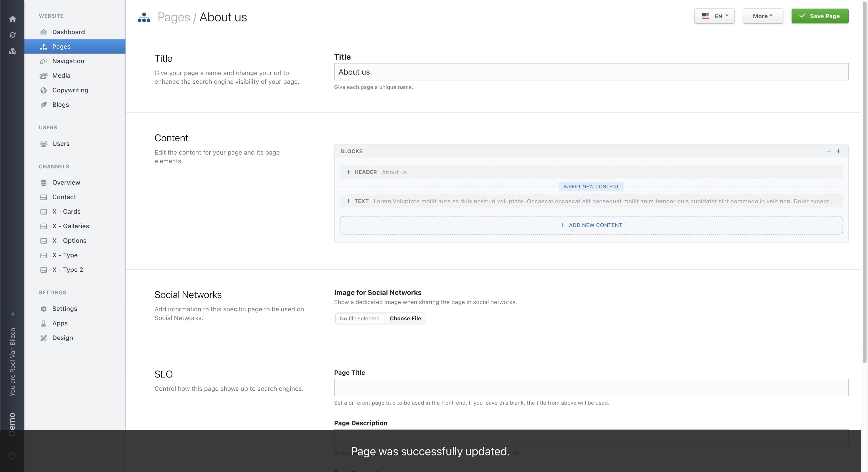Viewport: 868px width, 472px height.
Task: Open the More dropdown menu
Action: pyautogui.click(x=763, y=16)
